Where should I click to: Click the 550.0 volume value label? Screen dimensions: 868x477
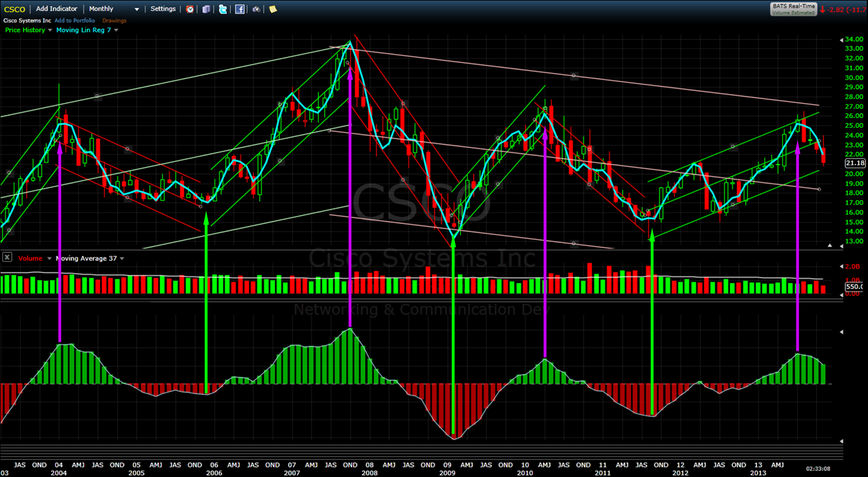(854, 287)
